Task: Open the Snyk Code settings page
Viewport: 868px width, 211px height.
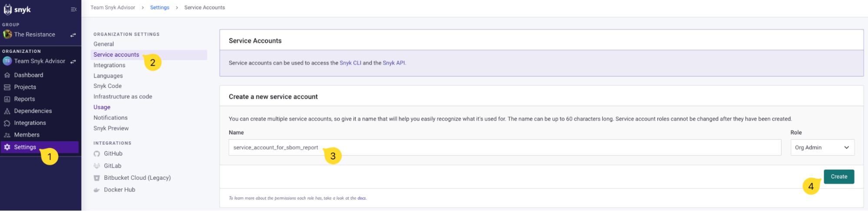Action: click(x=108, y=86)
